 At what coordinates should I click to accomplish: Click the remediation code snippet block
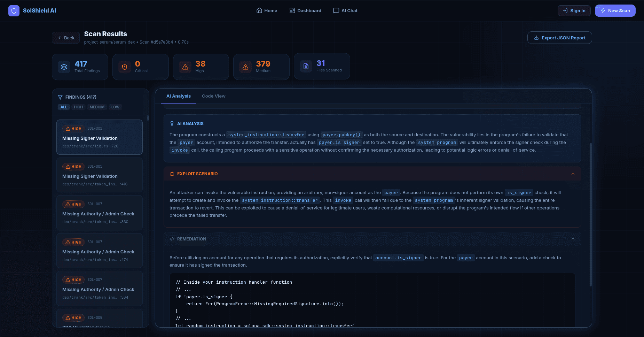point(372,300)
